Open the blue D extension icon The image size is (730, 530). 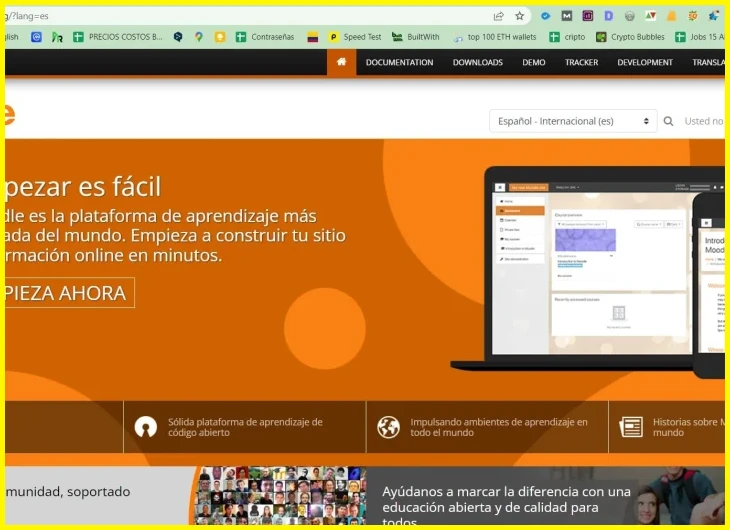(608, 16)
